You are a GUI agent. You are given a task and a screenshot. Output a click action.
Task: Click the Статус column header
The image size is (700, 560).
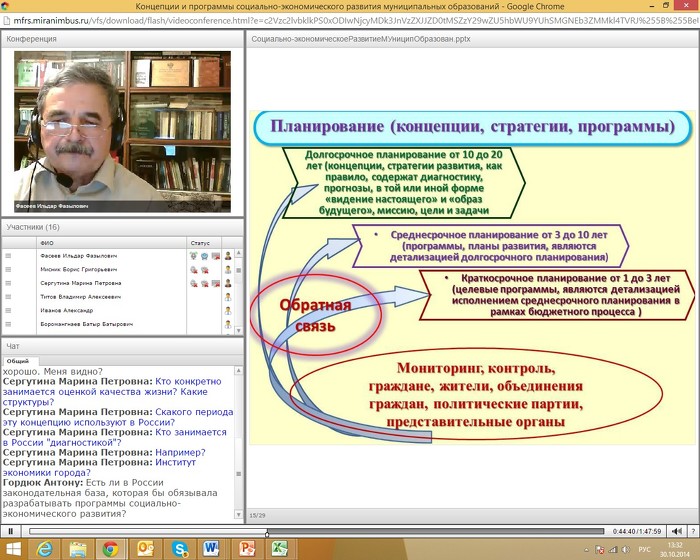point(200,243)
